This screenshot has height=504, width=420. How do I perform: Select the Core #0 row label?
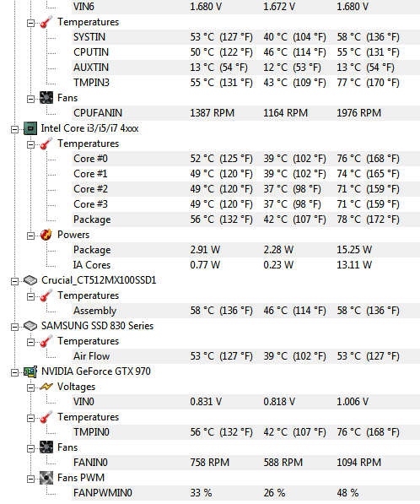pos(90,159)
